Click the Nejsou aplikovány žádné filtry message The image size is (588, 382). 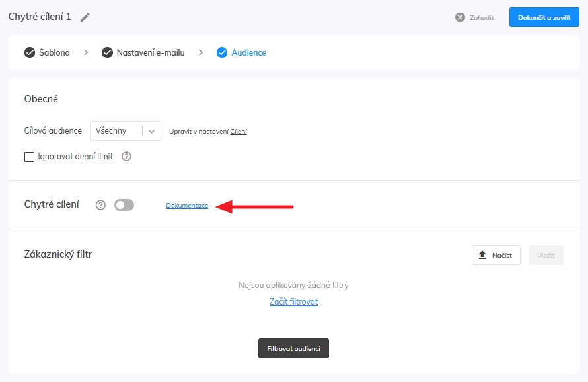[x=293, y=286]
